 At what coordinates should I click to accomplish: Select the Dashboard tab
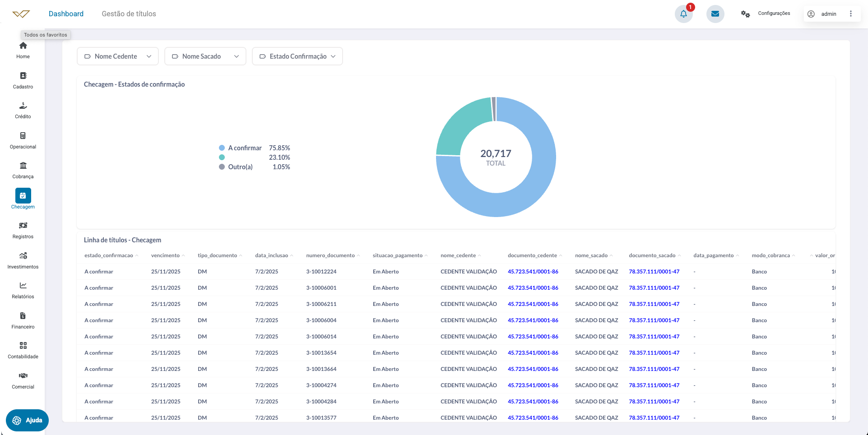pos(66,14)
